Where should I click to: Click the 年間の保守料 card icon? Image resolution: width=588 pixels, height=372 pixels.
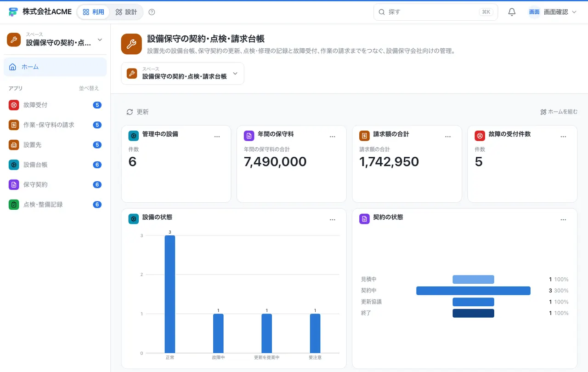pos(249,136)
